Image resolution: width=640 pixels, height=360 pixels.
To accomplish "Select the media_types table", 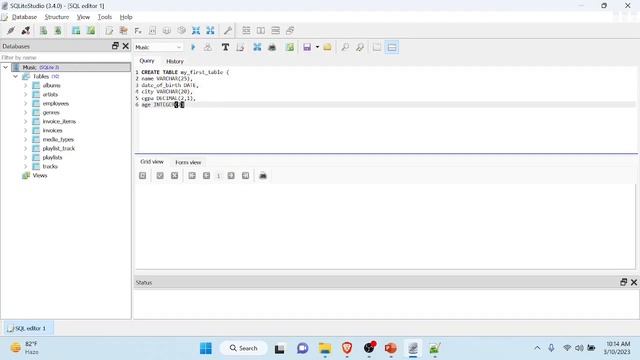I will click(x=58, y=140).
